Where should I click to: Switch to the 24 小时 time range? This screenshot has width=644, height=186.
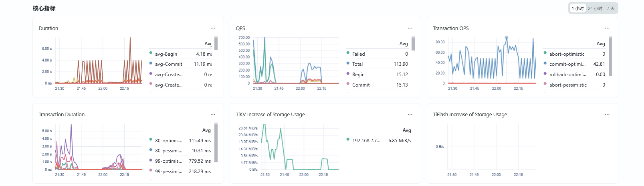pos(595,8)
